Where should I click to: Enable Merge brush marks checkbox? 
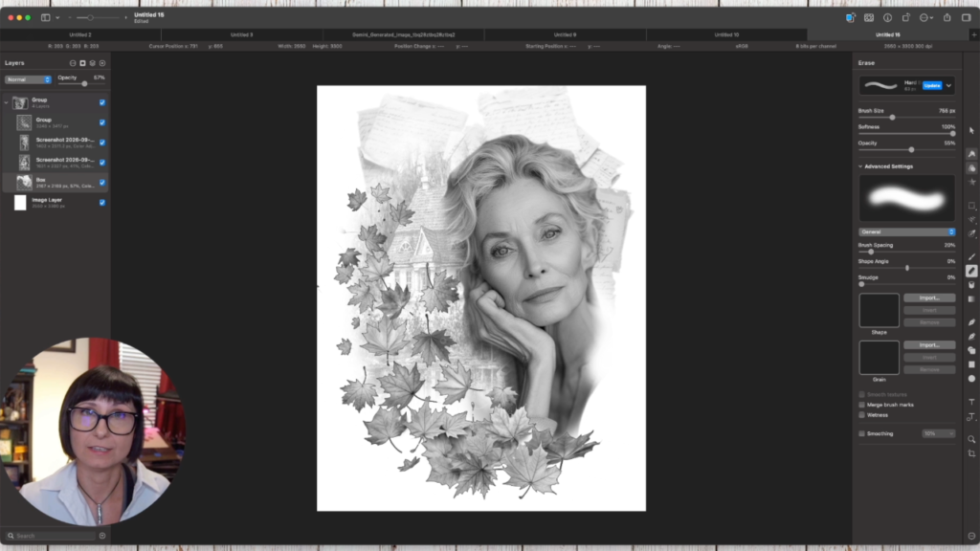(x=862, y=405)
